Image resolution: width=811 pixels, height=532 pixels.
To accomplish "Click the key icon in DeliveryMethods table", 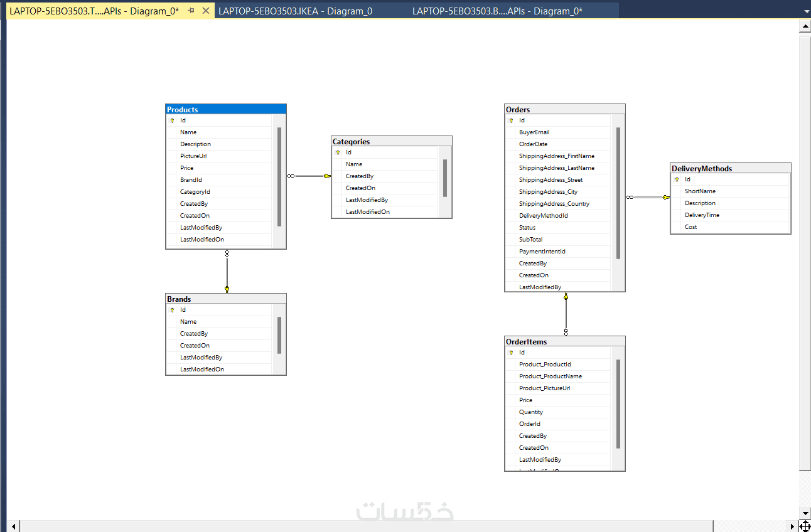I will 677,179.
